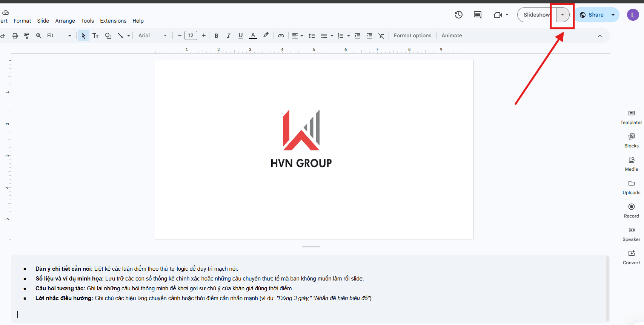Open the comments panel icon
This screenshot has width=644, height=325.
tap(478, 15)
